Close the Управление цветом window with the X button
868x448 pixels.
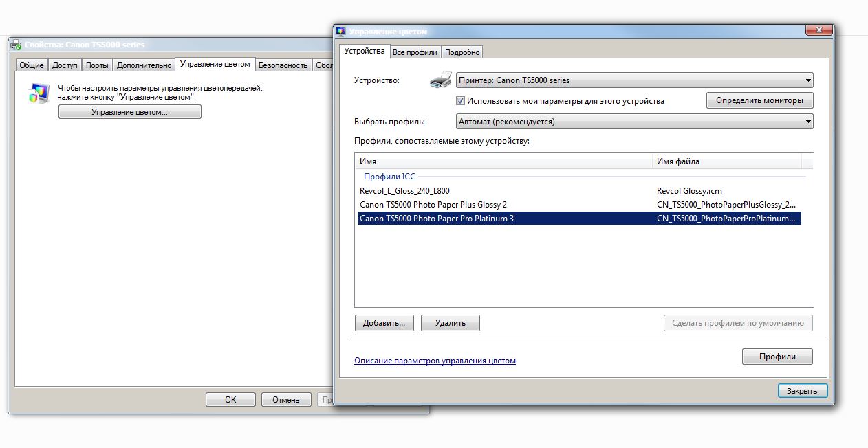point(817,30)
